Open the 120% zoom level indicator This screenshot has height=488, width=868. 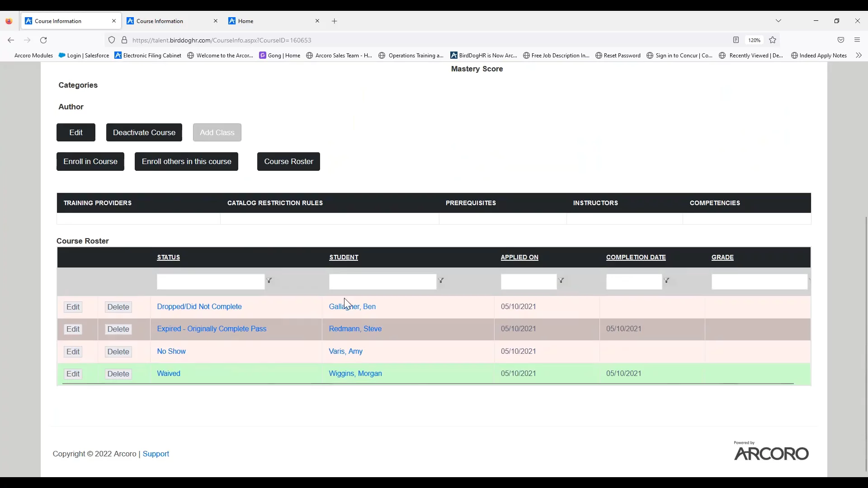pyautogui.click(x=754, y=40)
